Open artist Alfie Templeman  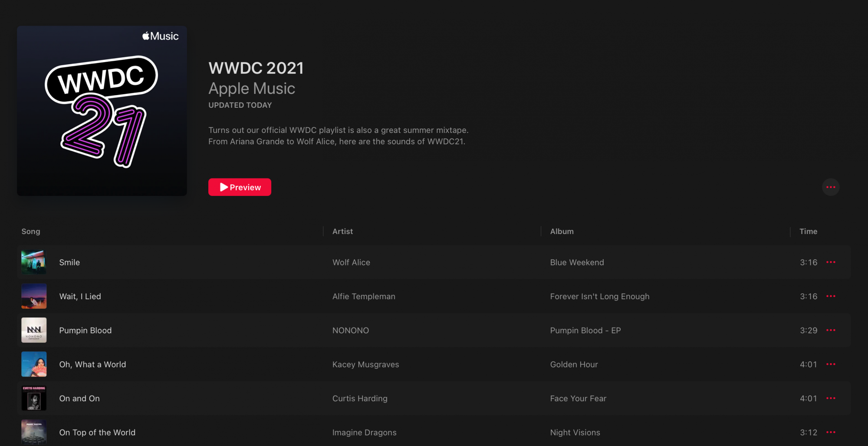tap(364, 296)
